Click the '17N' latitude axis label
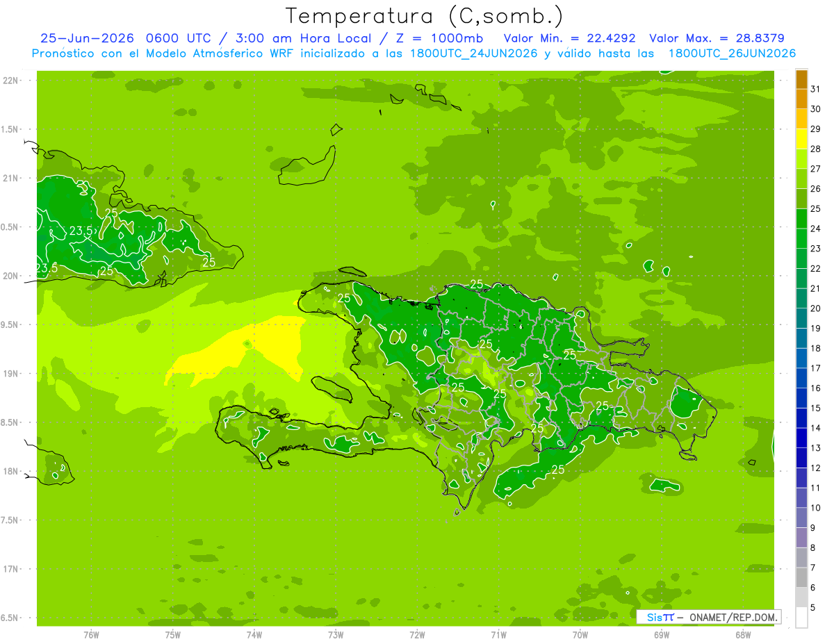This screenshot has width=834, height=644. 10,569
